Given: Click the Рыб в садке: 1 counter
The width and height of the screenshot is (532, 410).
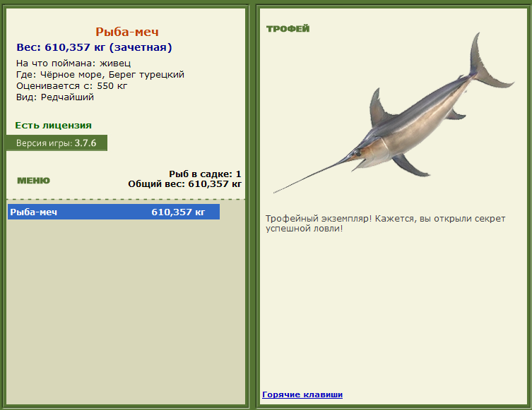Looking at the screenshot, I should tap(205, 174).
